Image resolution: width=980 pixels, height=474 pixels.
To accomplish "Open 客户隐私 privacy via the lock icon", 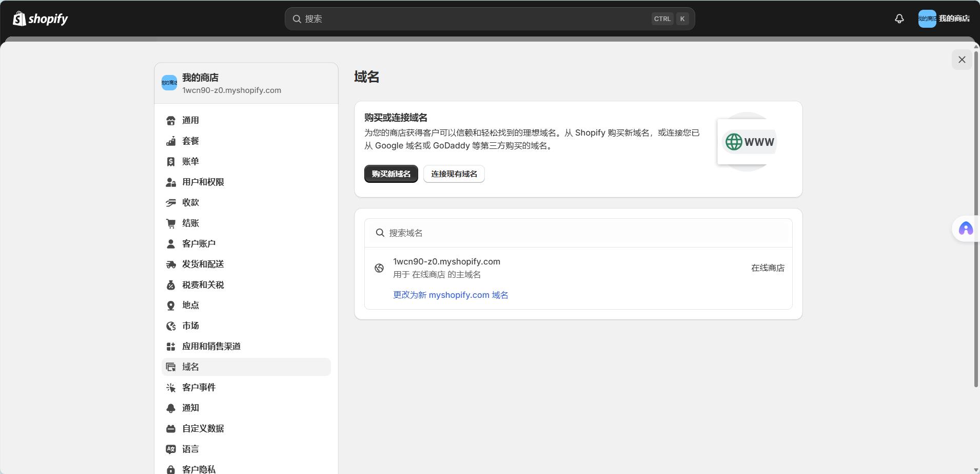I will click(171, 468).
